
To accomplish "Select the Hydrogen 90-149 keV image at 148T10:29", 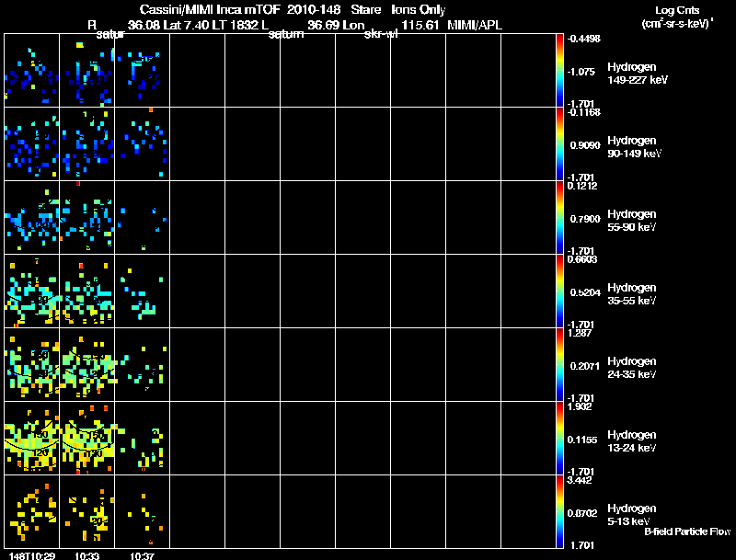I will click(32, 144).
